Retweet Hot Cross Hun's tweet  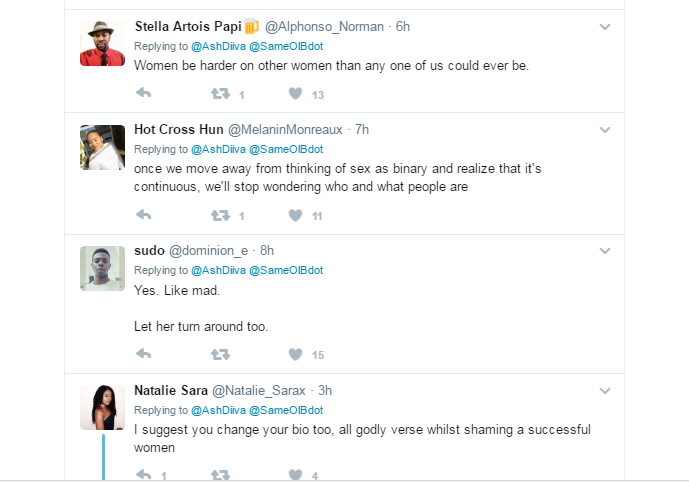pos(221,215)
